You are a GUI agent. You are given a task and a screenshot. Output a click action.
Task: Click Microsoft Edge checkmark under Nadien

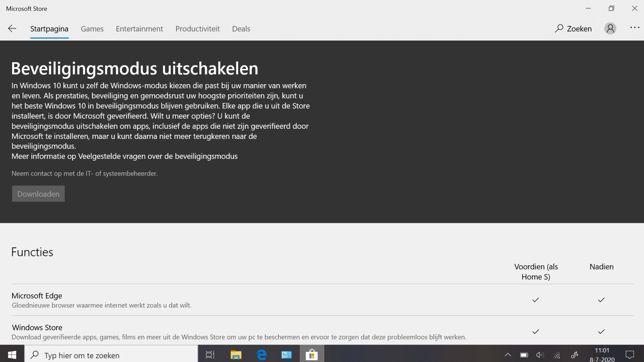601,300
